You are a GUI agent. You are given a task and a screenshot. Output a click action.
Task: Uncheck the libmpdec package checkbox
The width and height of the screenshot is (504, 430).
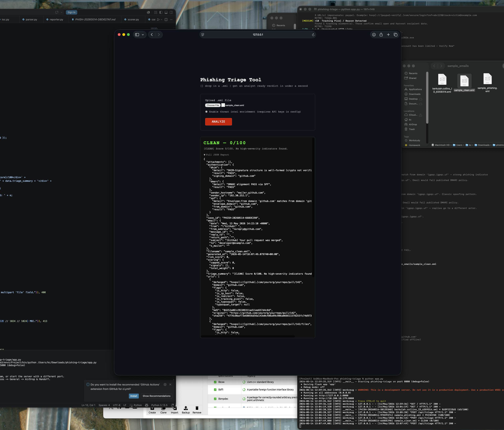[x=215, y=399]
